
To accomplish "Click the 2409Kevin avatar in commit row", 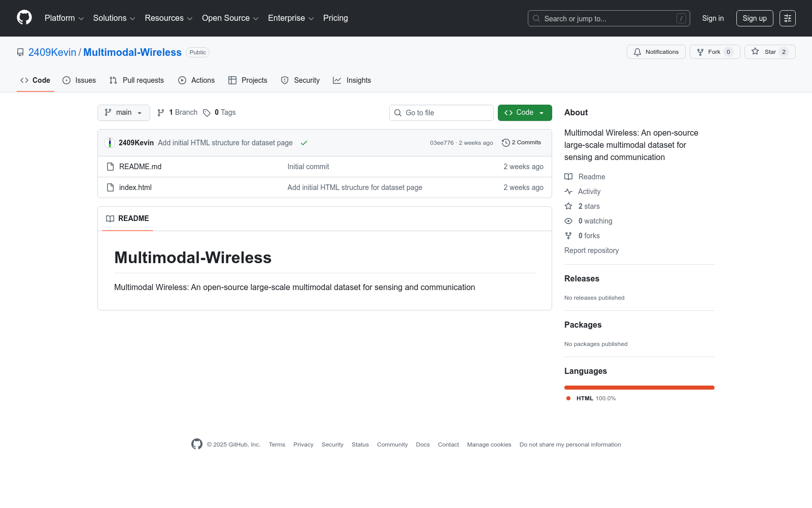I will click(110, 143).
